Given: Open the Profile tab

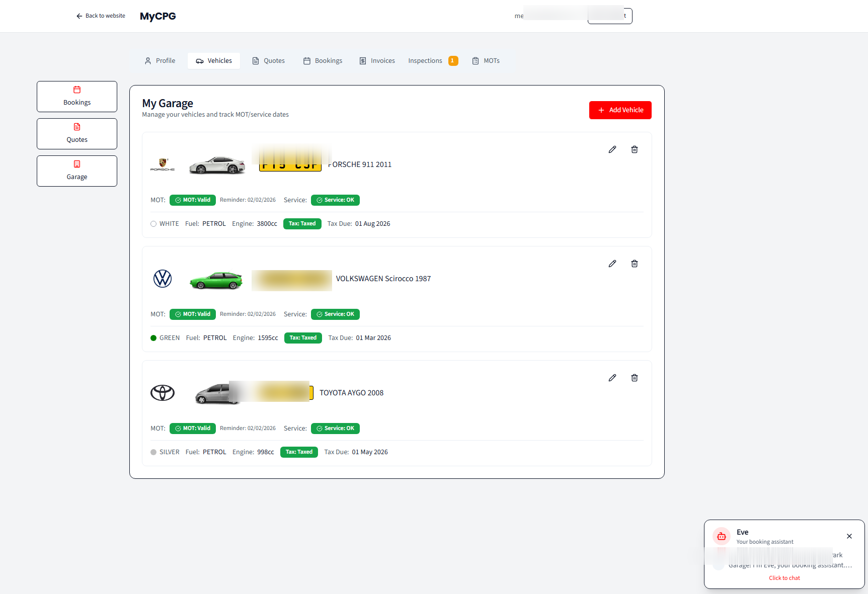Looking at the screenshot, I should [x=160, y=61].
